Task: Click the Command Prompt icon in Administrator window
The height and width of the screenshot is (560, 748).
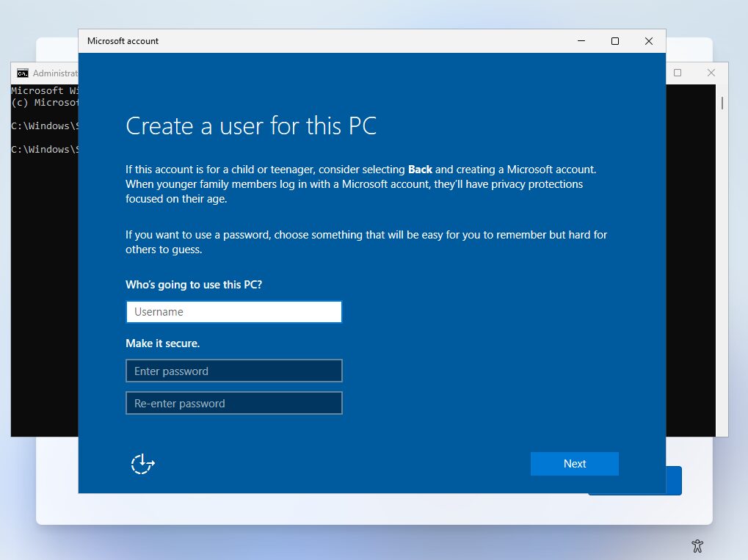Action: (x=23, y=73)
